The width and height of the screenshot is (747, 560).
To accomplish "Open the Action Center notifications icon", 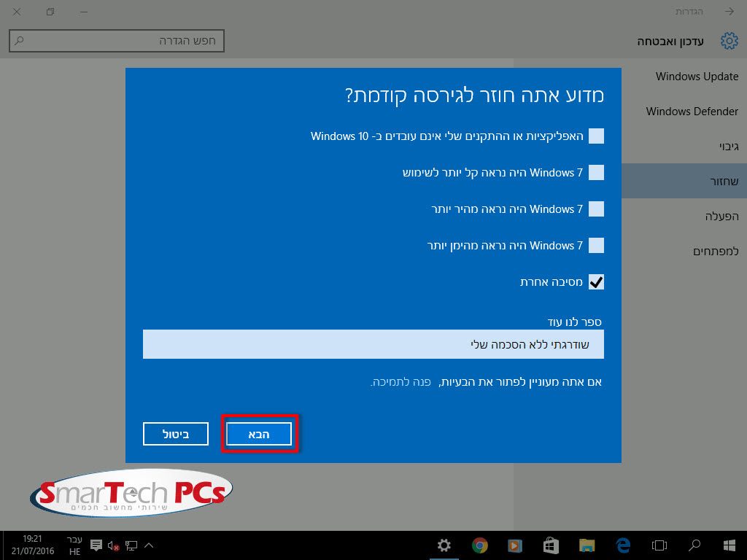I will [x=96, y=545].
